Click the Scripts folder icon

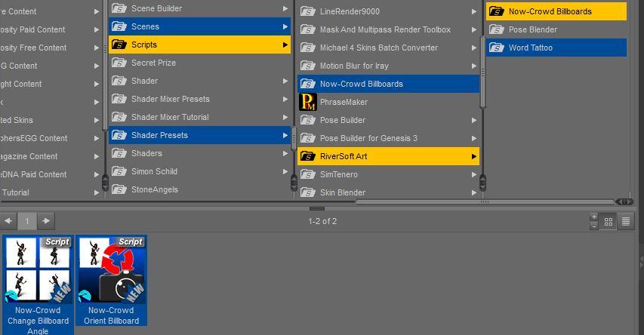click(x=119, y=45)
